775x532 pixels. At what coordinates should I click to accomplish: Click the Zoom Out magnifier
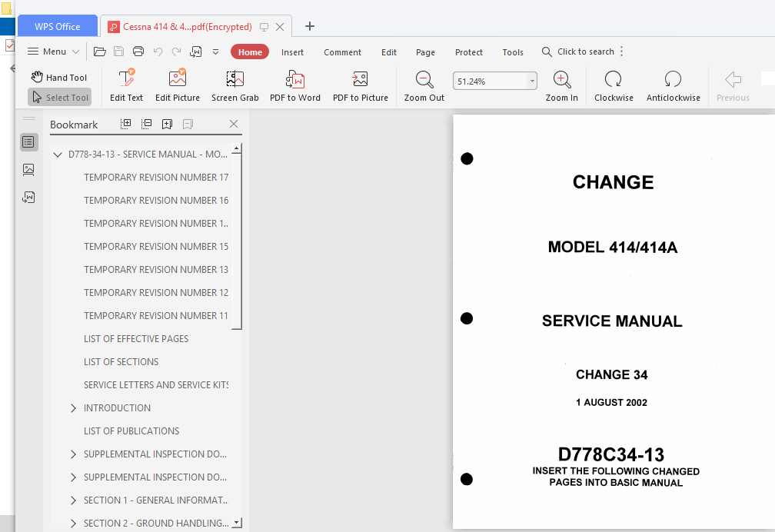[424, 85]
